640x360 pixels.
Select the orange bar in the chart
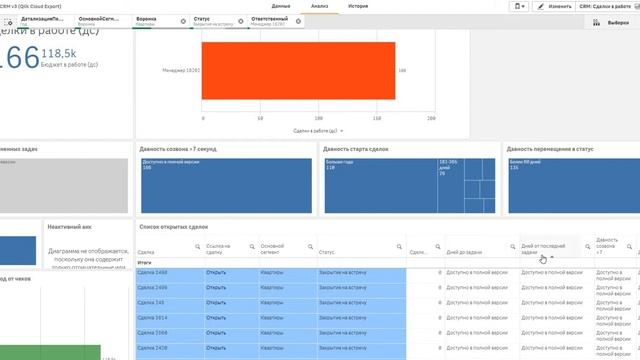pyautogui.click(x=298, y=71)
